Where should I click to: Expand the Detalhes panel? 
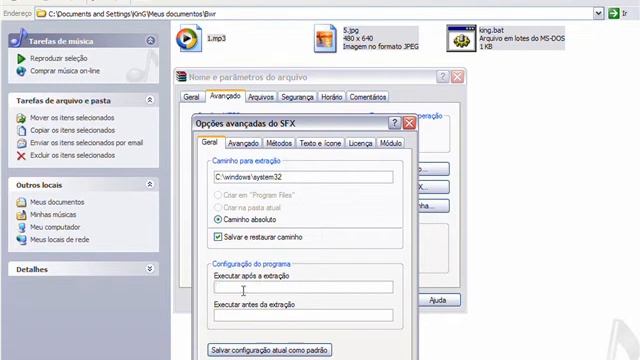point(150,269)
